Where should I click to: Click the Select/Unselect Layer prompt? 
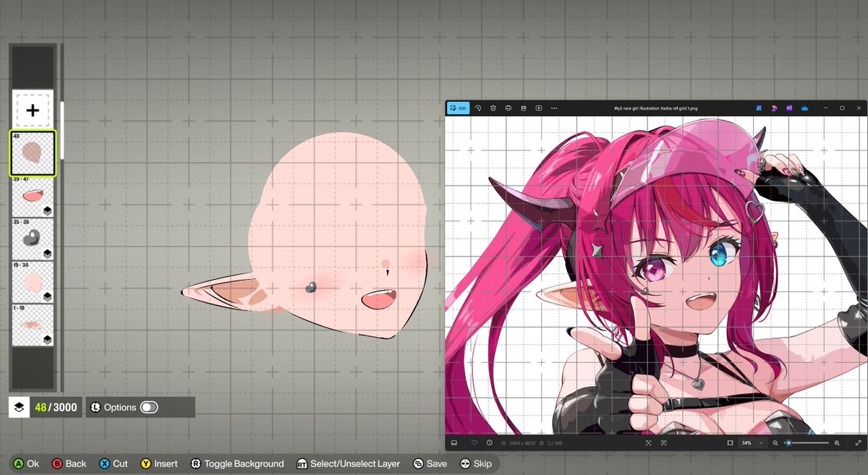(349, 463)
